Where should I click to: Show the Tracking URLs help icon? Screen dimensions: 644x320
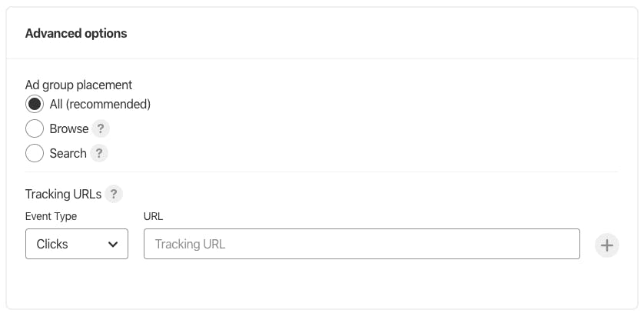click(x=114, y=194)
